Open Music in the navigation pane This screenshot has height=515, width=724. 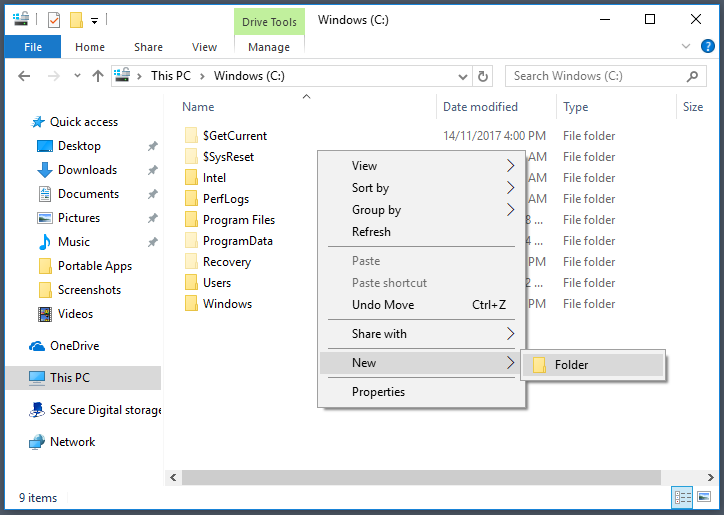[73, 242]
